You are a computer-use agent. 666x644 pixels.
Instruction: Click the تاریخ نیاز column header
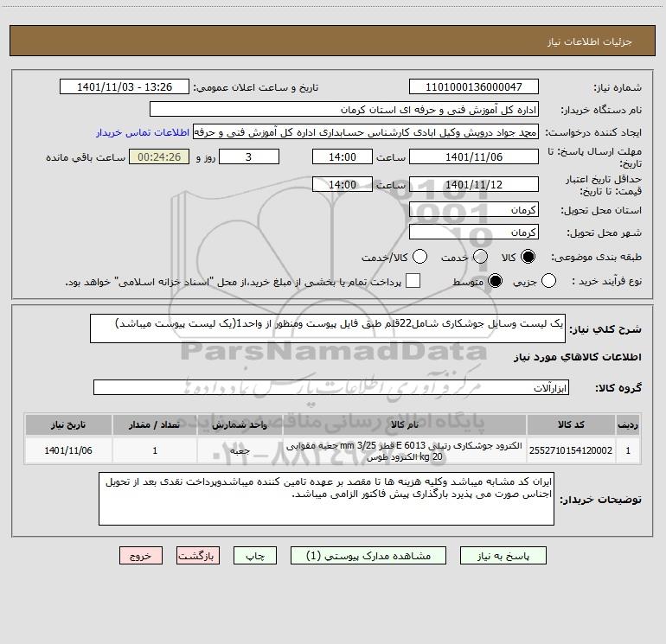coord(68,424)
